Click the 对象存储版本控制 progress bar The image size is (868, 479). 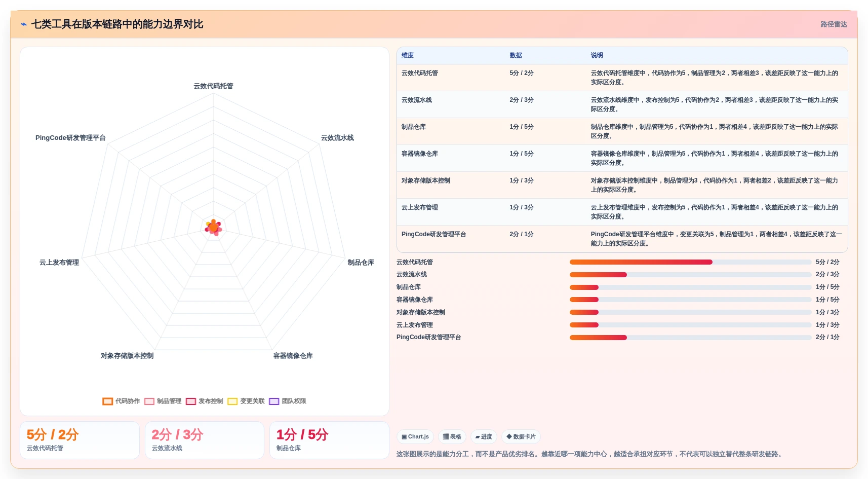(690, 312)
